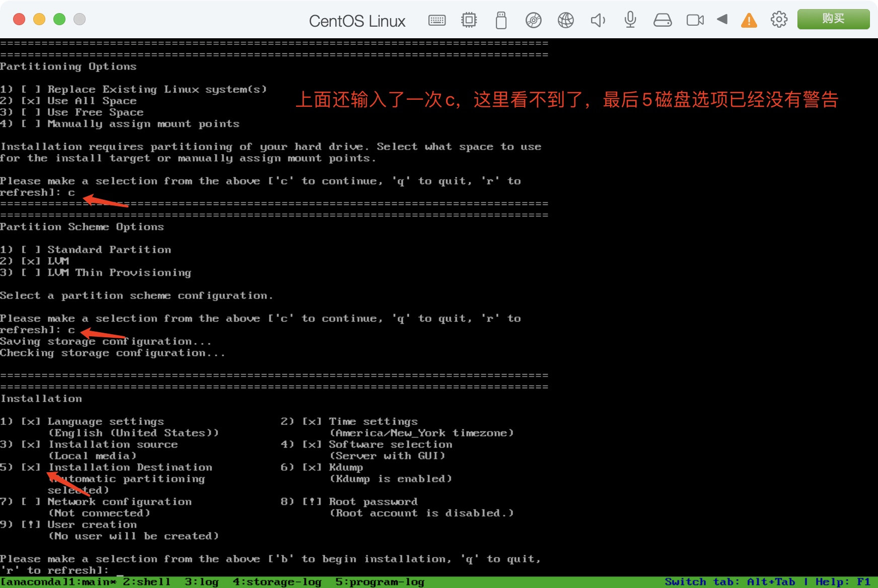878x588 pixels.
Task: Click 'Saving storage configuration...' line
Action: tap(106, 341)
